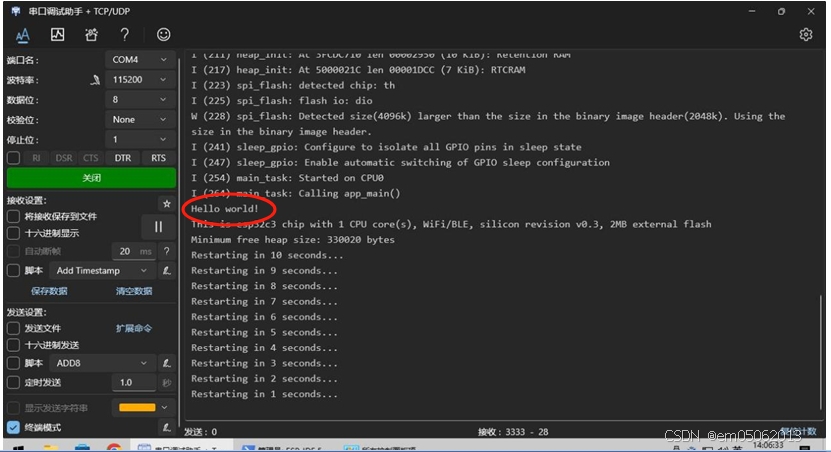
Task: Open stop bits dropdown showing 1
Action: (140, 139)
